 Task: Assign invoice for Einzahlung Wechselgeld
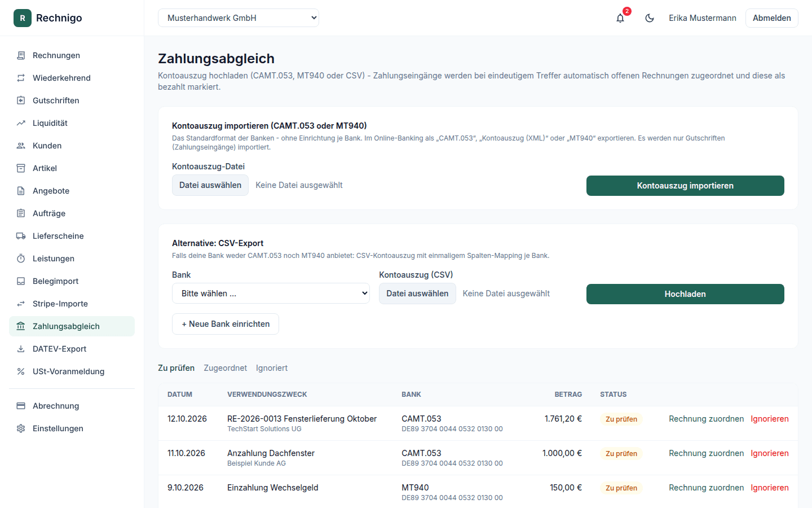pyautogui.click(x=706, y=488)
